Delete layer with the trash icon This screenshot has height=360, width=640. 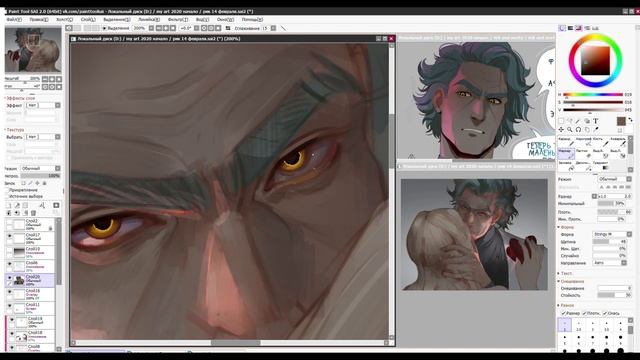click(33, 213)
